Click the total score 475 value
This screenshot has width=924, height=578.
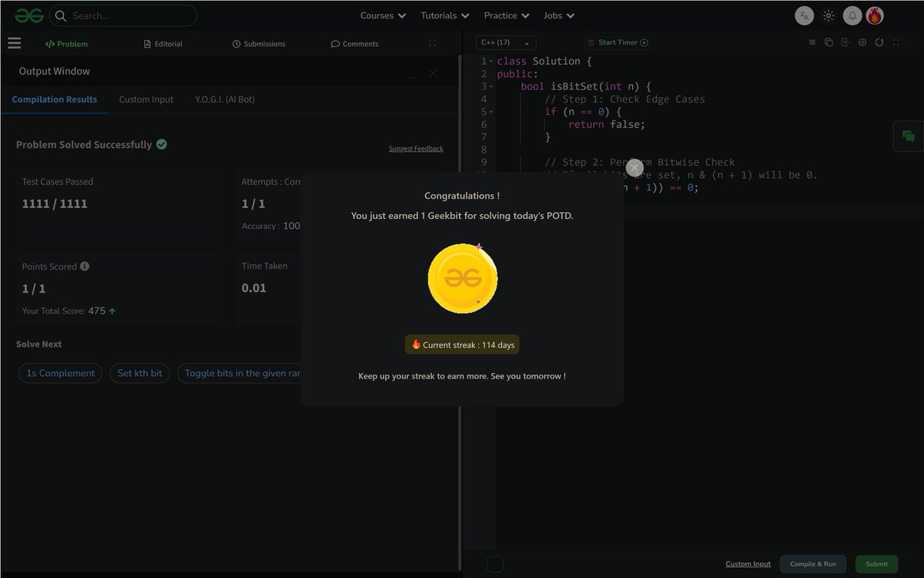point(97,311)
